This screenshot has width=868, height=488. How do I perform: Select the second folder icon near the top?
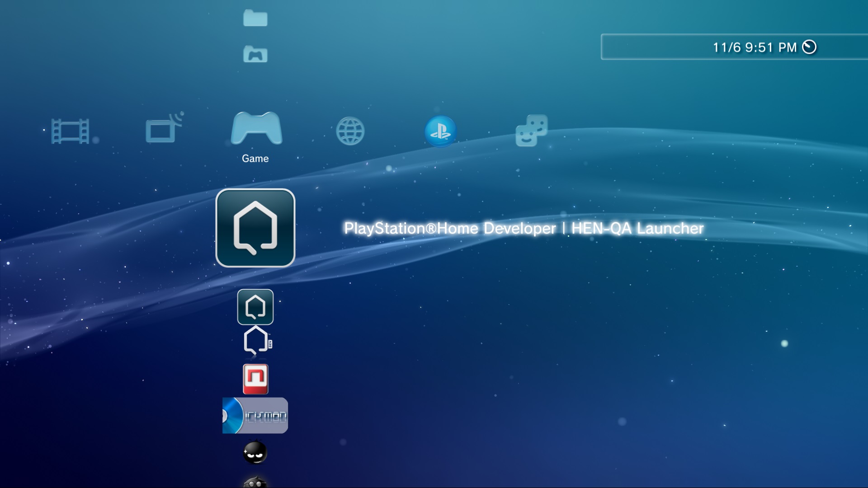pos(255,54)
